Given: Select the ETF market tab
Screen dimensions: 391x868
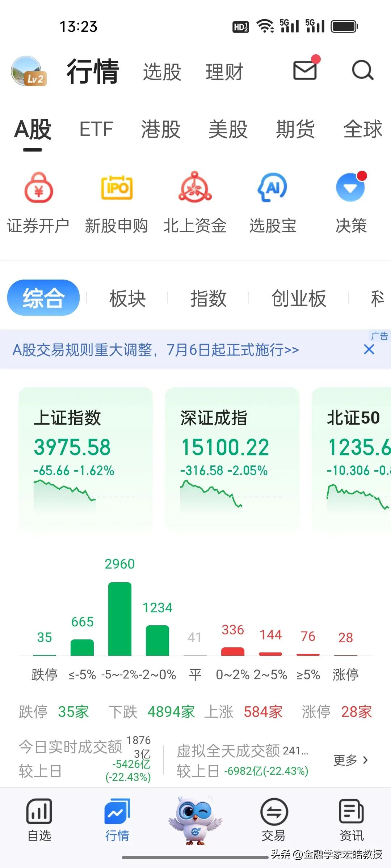Looking at the screenshot, I should click(96, 129).
